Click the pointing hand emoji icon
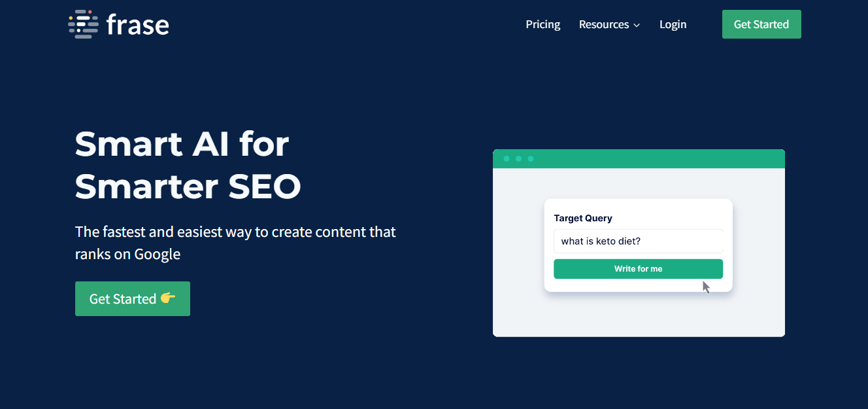The image size is (868, 409). point(168,298)
